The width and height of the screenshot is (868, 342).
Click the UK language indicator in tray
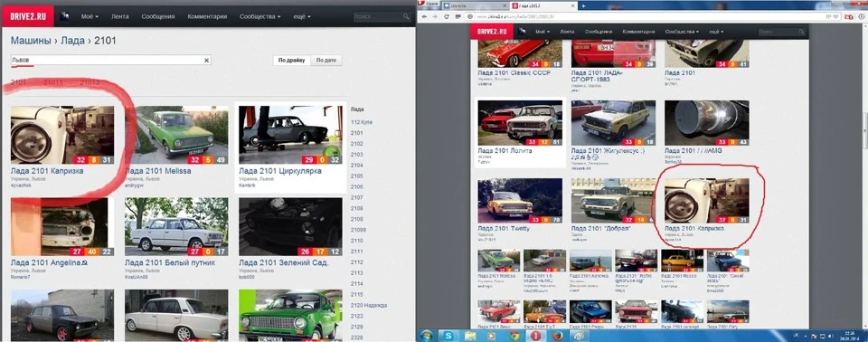point(796,336)
